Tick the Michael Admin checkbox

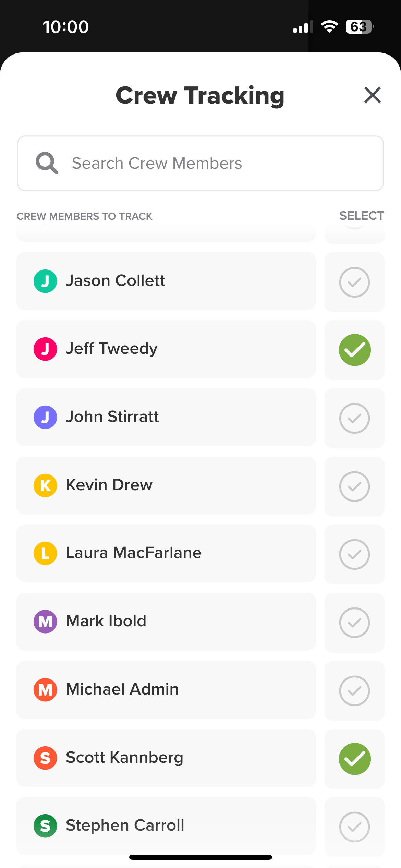coord(354,691)
